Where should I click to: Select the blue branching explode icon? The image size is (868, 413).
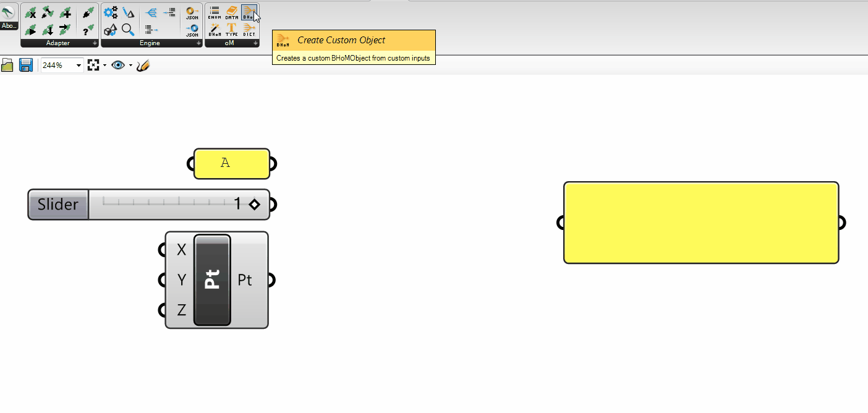tap(151, 12)
